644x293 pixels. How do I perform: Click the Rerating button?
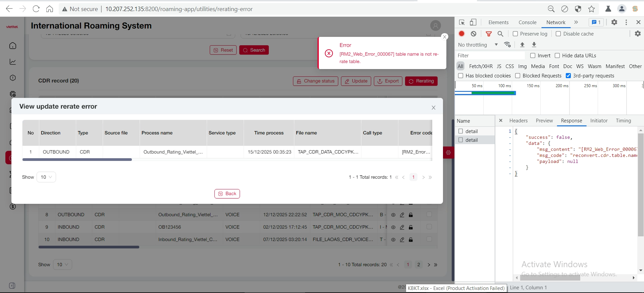[421, 81]
